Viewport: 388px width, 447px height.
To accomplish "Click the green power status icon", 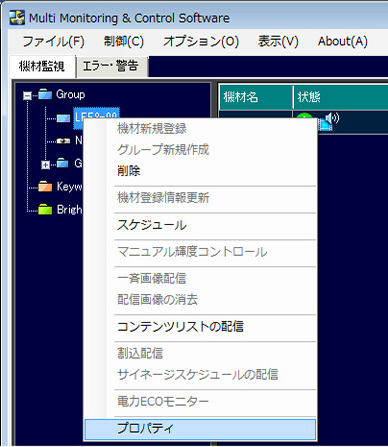I will [304, 116].
